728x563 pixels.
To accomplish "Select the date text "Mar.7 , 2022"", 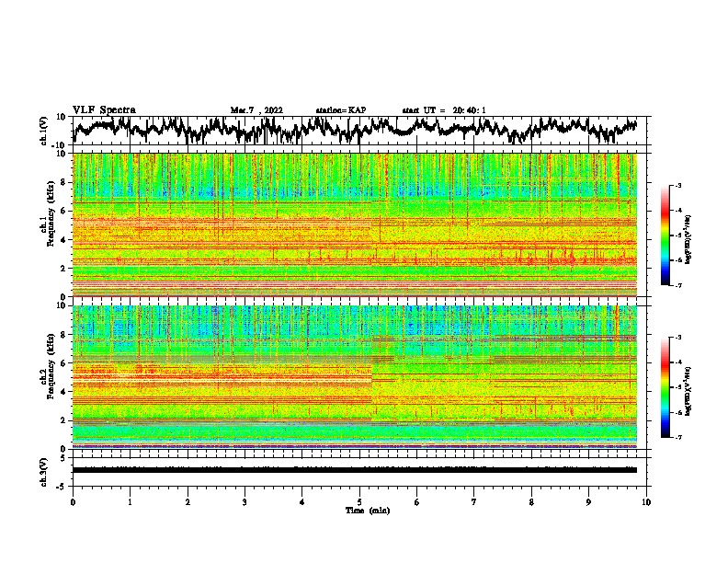I will [x=256, y=110].
